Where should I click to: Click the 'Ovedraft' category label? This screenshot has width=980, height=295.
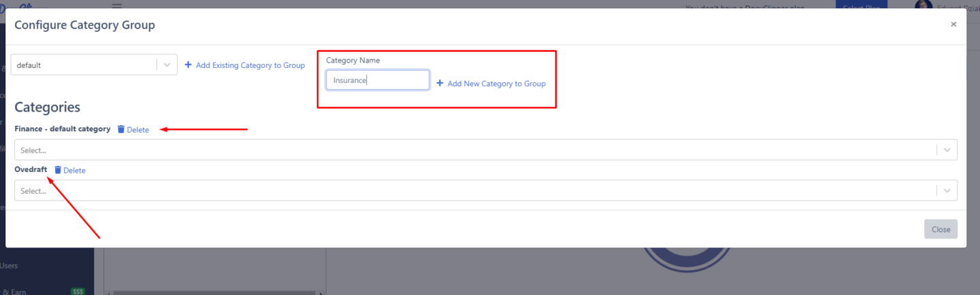point(31,169)
